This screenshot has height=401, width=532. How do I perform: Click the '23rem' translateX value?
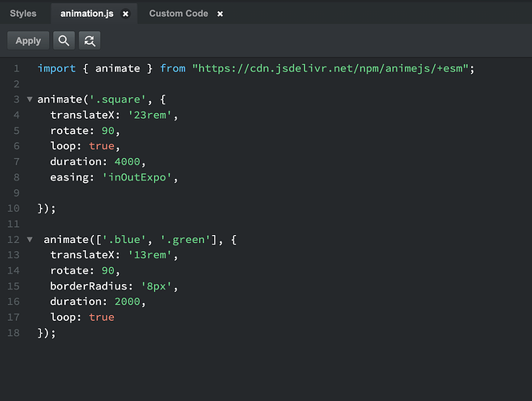pos(150,115)
